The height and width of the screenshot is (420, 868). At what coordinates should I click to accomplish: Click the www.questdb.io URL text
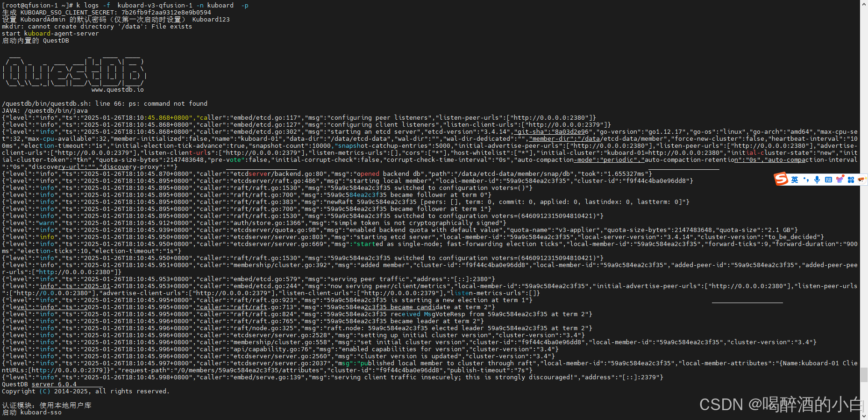click(117, 90)
